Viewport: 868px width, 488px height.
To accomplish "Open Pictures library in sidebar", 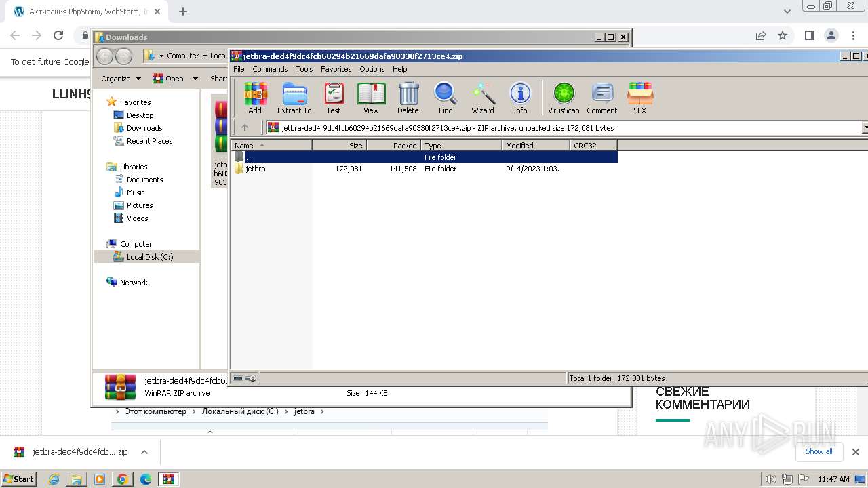I will tap(140, 205).
